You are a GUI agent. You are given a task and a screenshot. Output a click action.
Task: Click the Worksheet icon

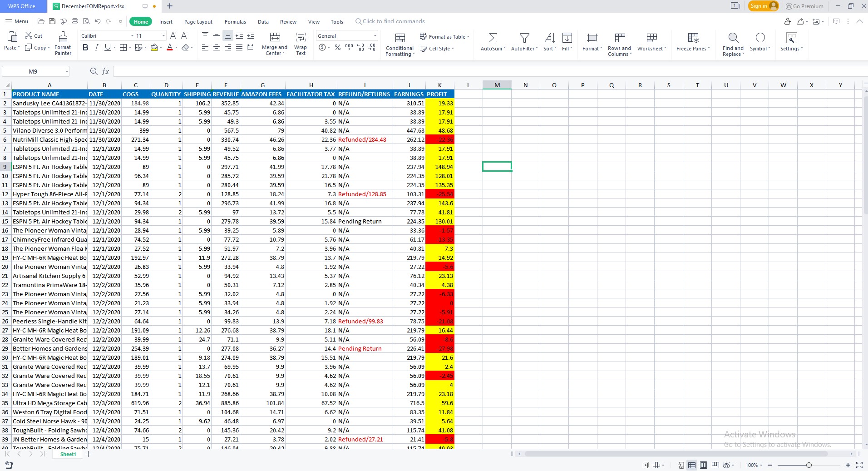pos(652,38)
